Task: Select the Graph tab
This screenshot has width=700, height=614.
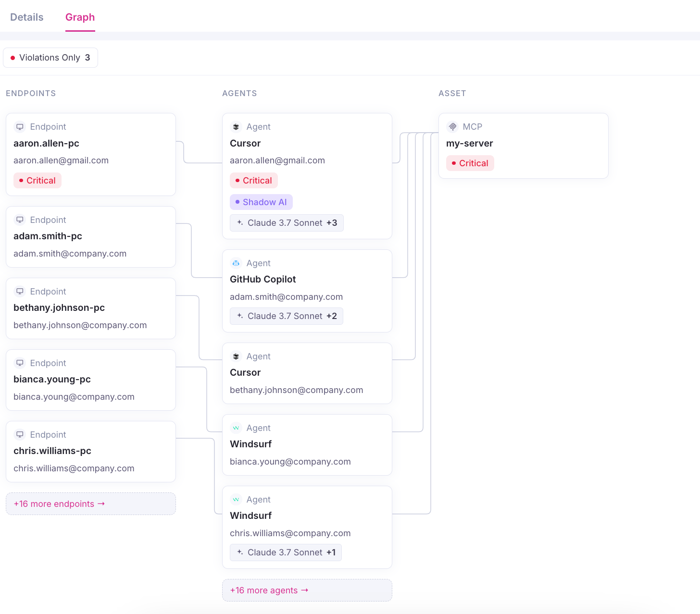Action: 80,17
